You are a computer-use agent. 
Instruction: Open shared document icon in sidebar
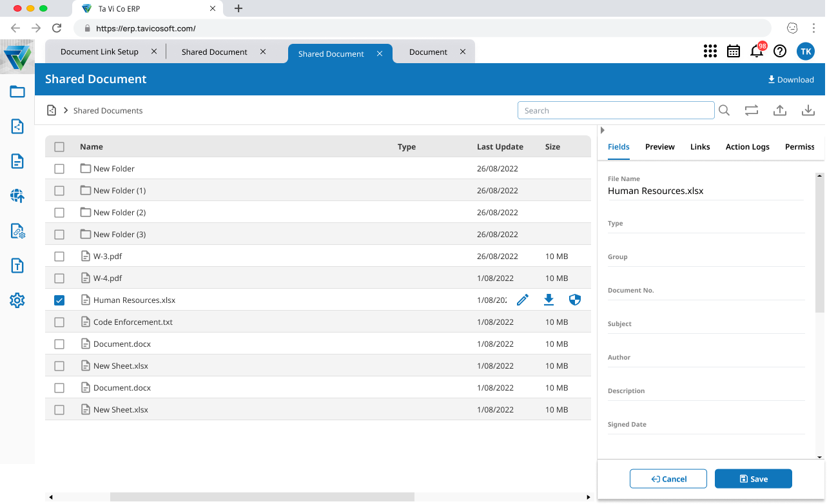pyautogui.click(x=17, y=126)
